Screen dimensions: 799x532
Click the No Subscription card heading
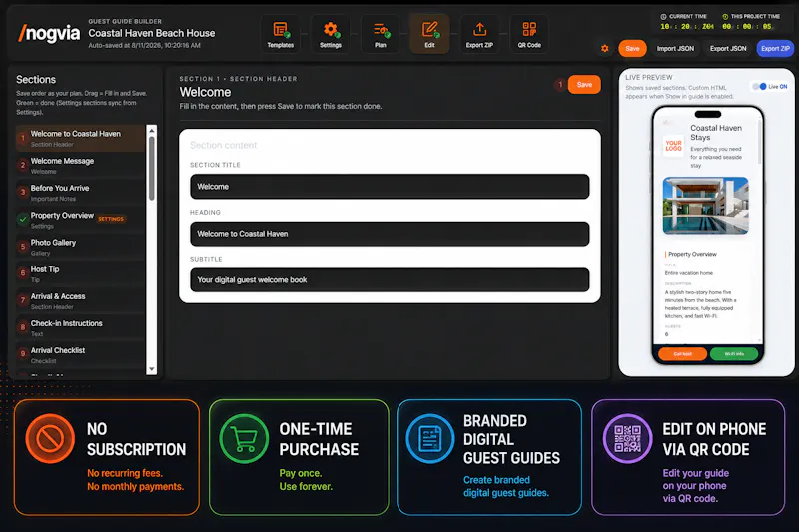[136, 439]
